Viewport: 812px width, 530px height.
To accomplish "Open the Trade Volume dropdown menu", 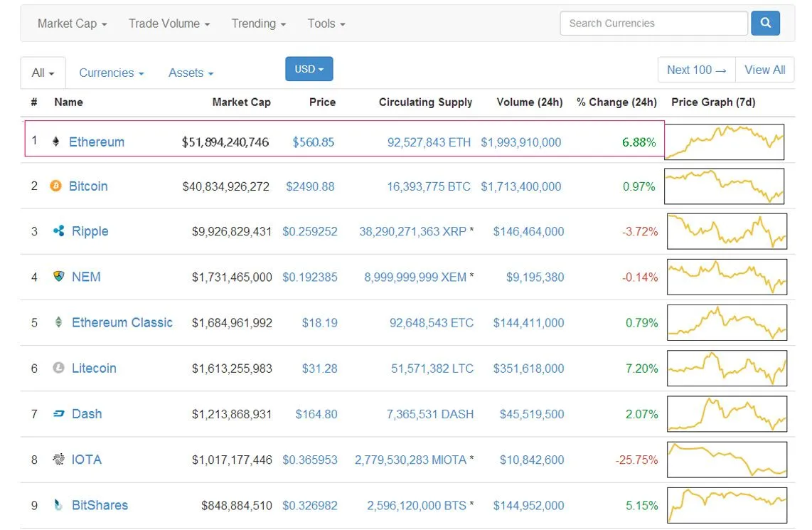I will [x=169, y=23].
